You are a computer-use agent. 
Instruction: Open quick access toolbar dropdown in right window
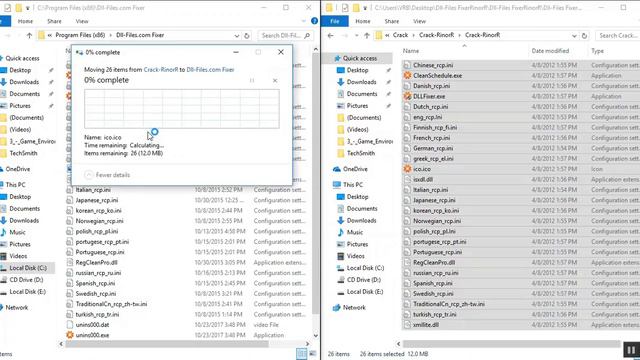(x=365, y=8)
